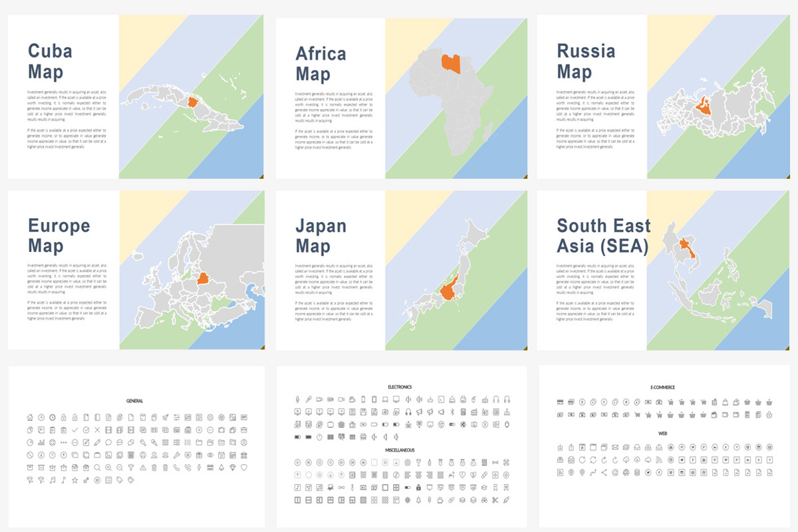Screen dimensions: 798x532
Task: Select the Russia Map title text
Action: 586,61
